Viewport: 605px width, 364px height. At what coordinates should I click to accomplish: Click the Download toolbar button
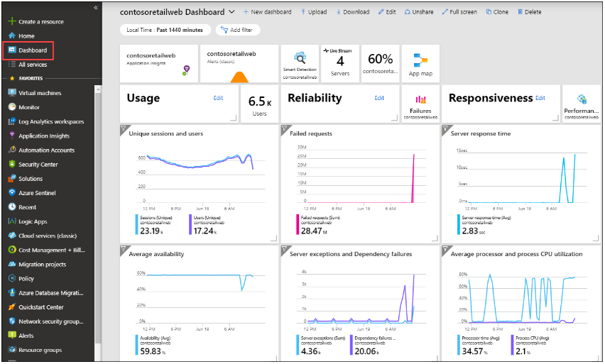pos(353,12)
